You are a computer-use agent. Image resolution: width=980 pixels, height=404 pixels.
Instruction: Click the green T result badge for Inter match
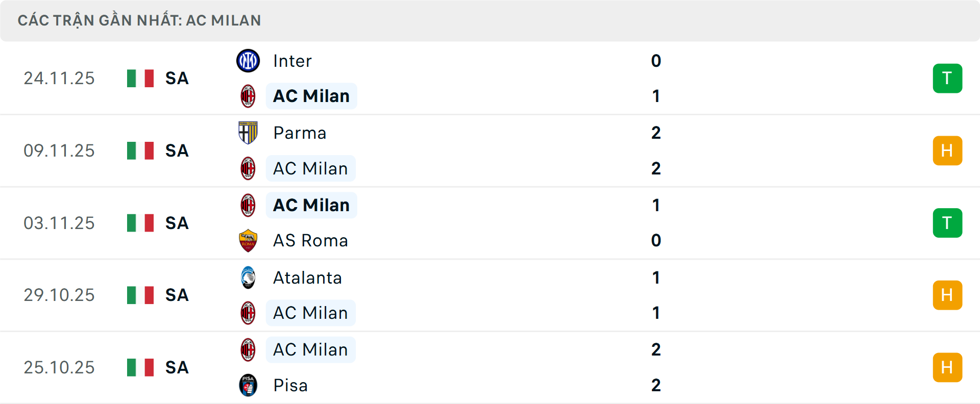947,78
